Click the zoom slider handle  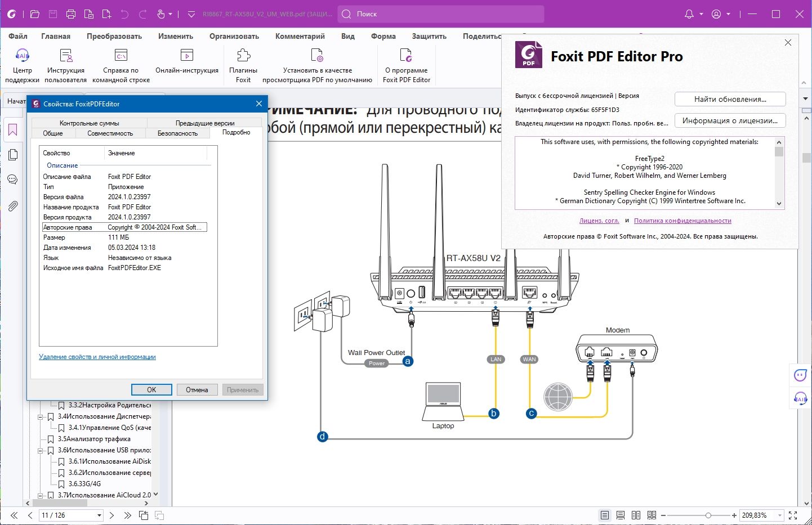pos(708,515)
